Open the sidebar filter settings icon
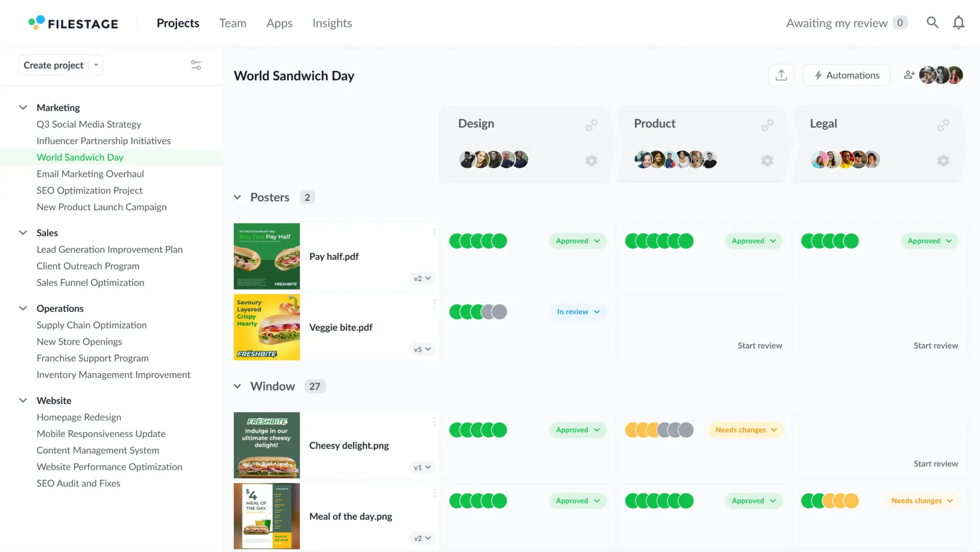Viewport: 980px width, 552px height. point(196,65)
